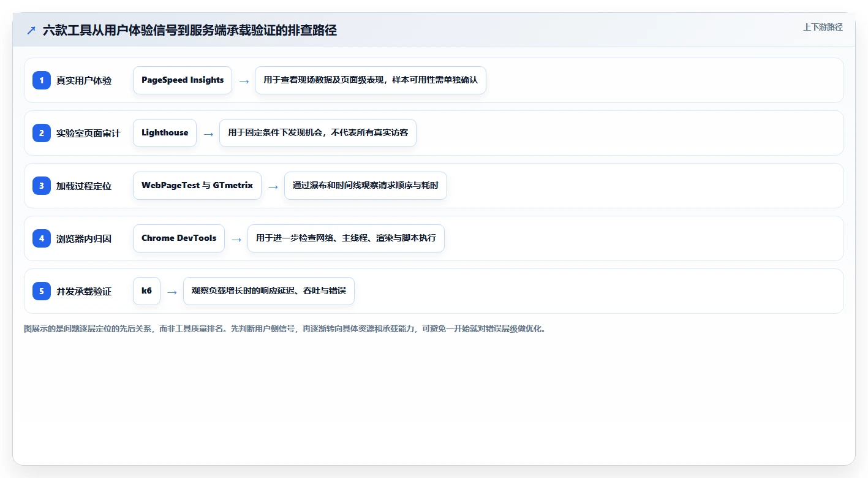
Task: Click 实验室页面审计 step label
Action: click(88, 133)
